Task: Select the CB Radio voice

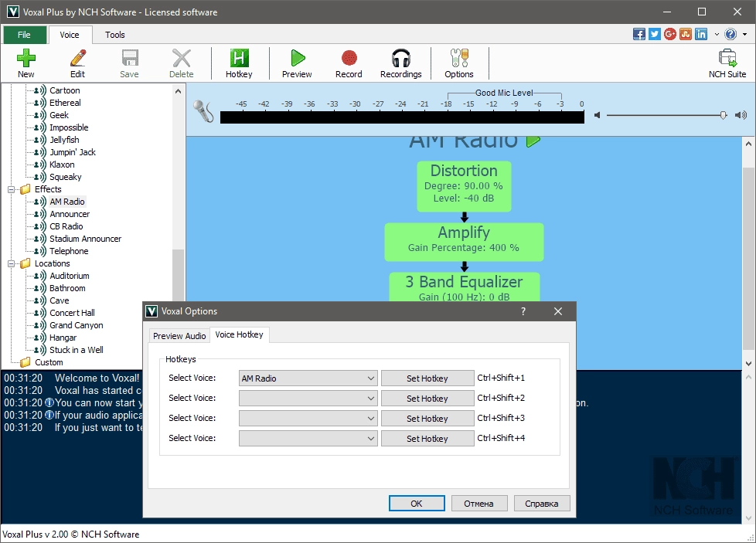Action: click(x=66, y=226)
